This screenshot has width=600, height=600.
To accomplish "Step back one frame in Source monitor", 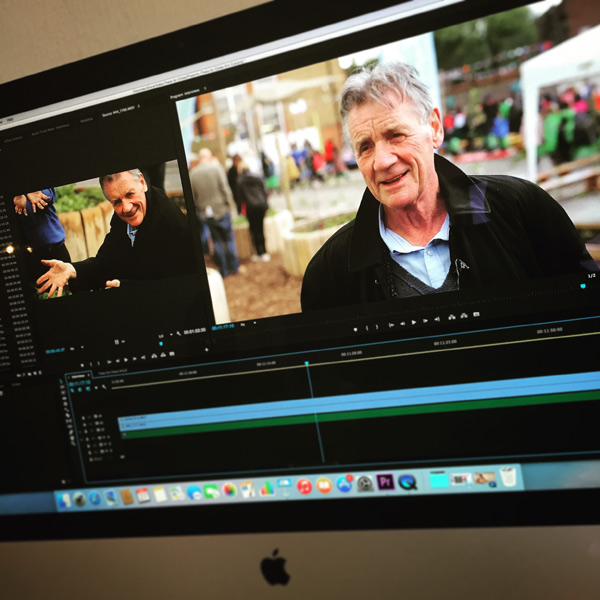I will click(x=118, y=361).
